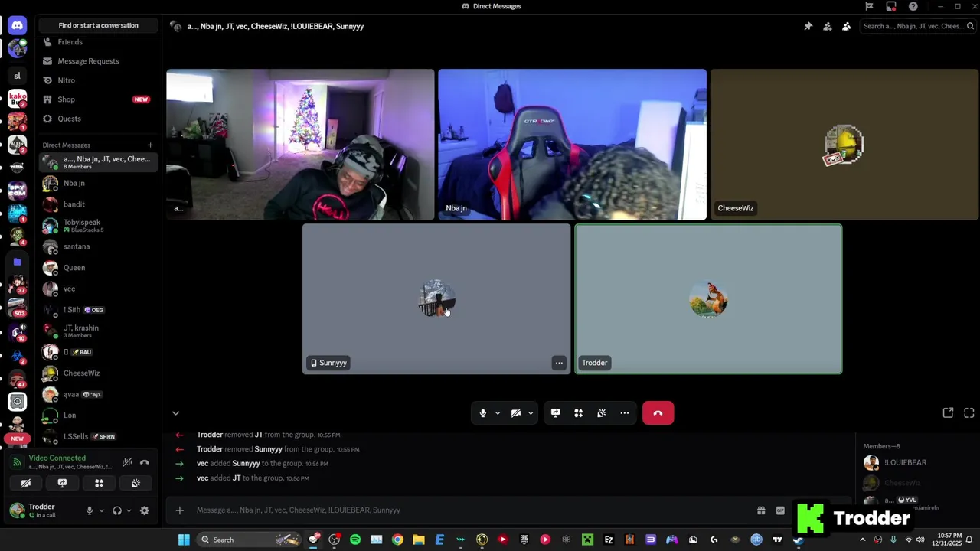Open Spotify from the taskbar

click(x=355, y=540)
